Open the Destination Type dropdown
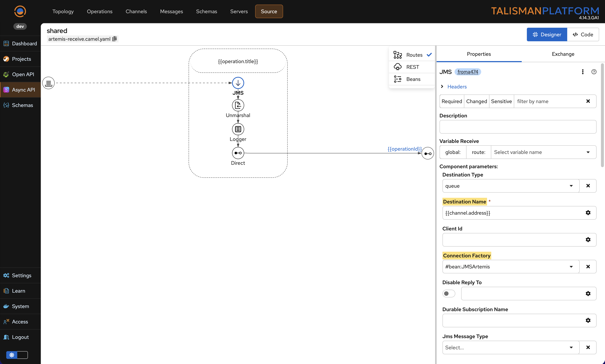The height and width of the screenshot is (364, 605). pyautogui.click(x=511, y=186)
